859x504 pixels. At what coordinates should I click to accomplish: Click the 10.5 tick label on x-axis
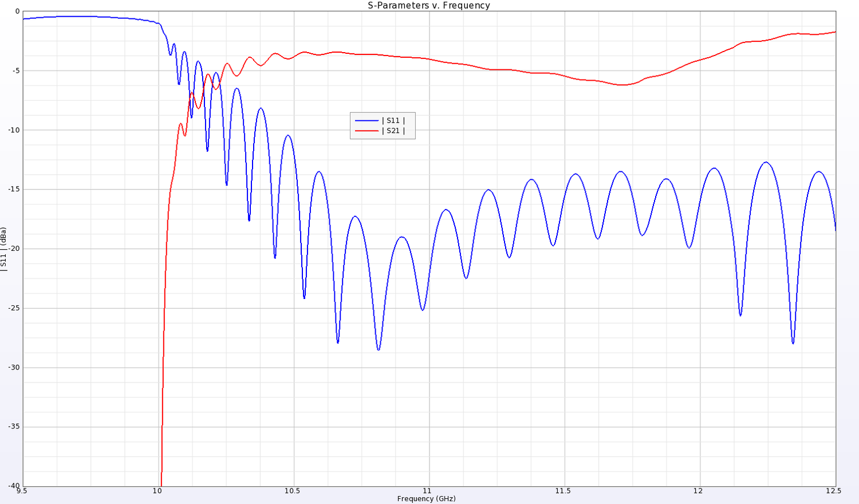point(293,491)
